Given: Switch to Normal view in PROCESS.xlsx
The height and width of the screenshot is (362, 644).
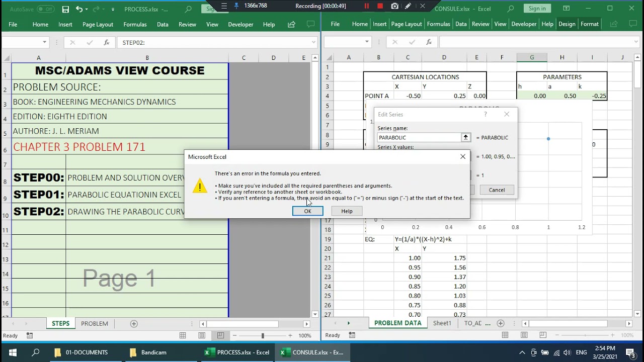Looking at the screenshot, I should (x=183, y=335).
